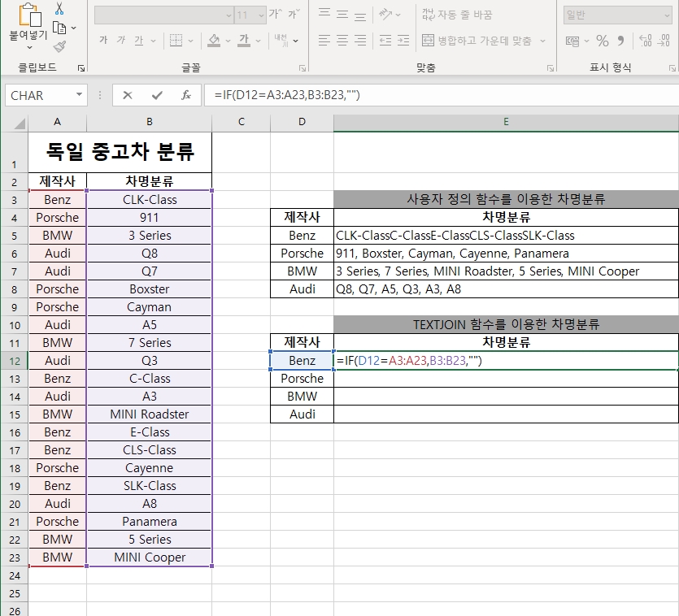Click the Cut scissors icon
Screen dimensions: 679x616
click(x=59, y=9)
